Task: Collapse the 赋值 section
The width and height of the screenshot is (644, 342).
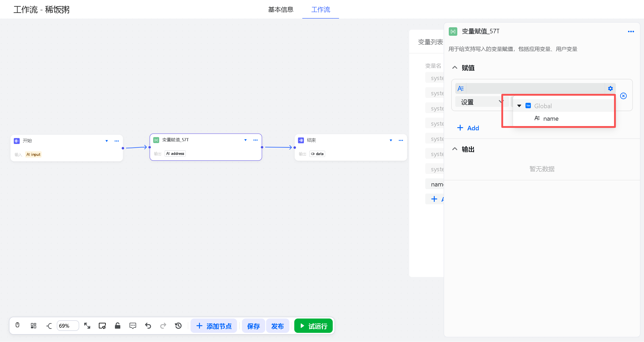Action: click(455, 68)
